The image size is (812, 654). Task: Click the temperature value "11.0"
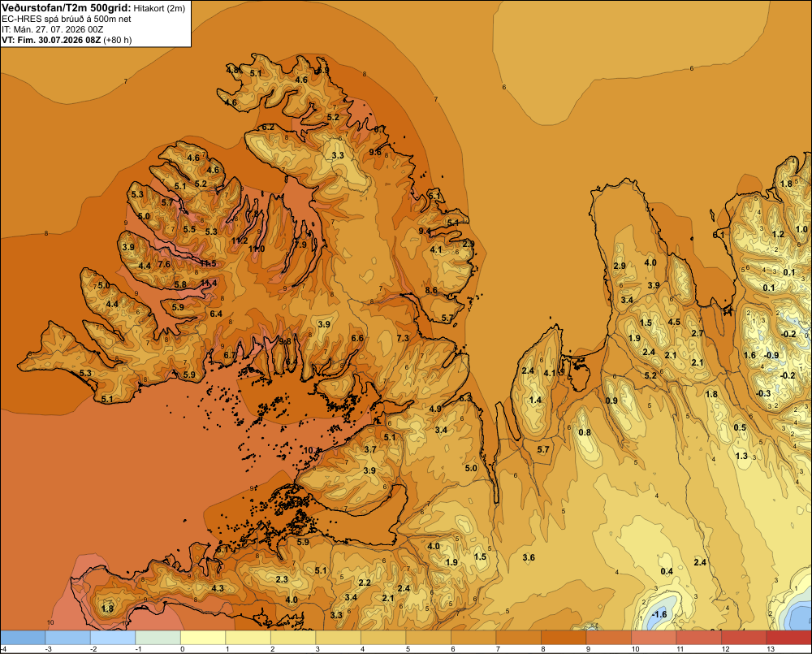click(257, 249)
